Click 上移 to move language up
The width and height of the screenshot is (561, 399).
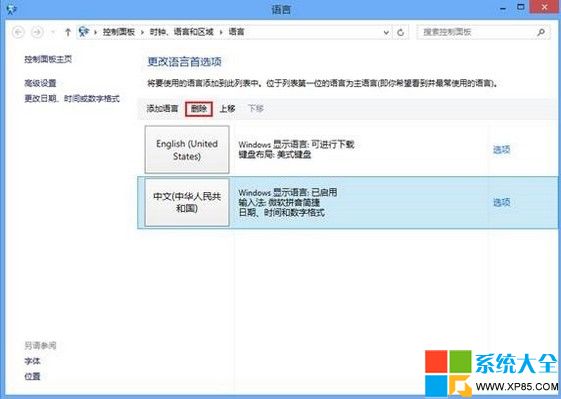click(x=228, y=108)
